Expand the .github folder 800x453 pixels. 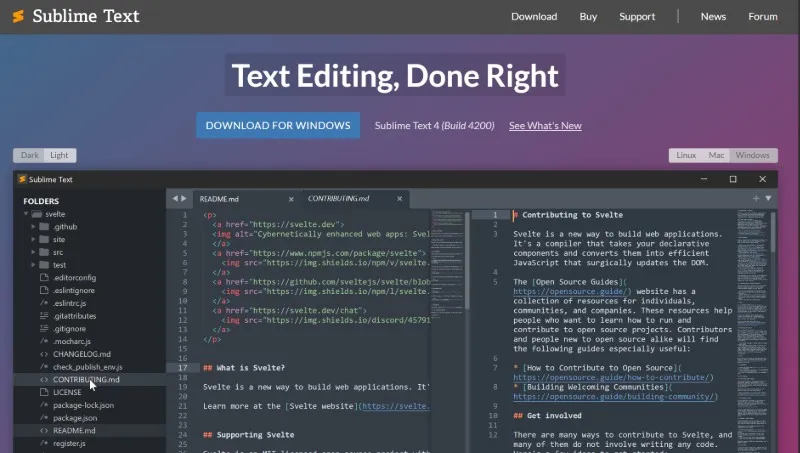[x=33, y=226]
